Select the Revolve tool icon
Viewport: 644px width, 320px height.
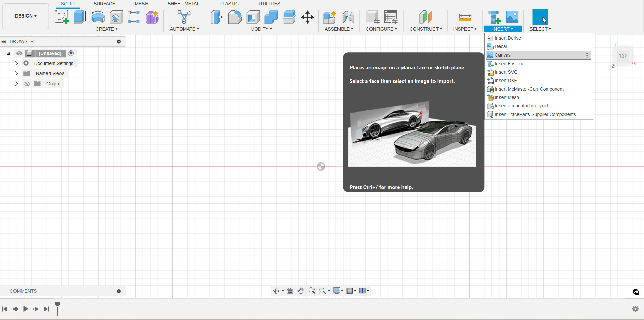[98, 17]
